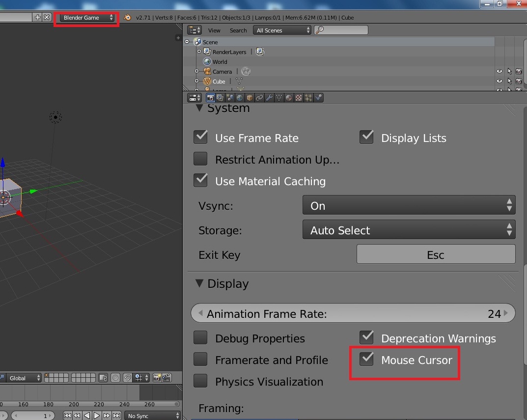Toggle Mouse Cursor checkbox
The width and height of the screenshot is (527, 420).
(366, 359)
